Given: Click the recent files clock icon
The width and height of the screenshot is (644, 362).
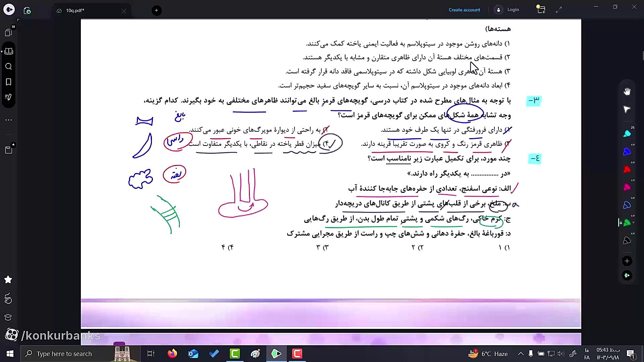Looking at the screenshot, I should [x=27, y=10].
